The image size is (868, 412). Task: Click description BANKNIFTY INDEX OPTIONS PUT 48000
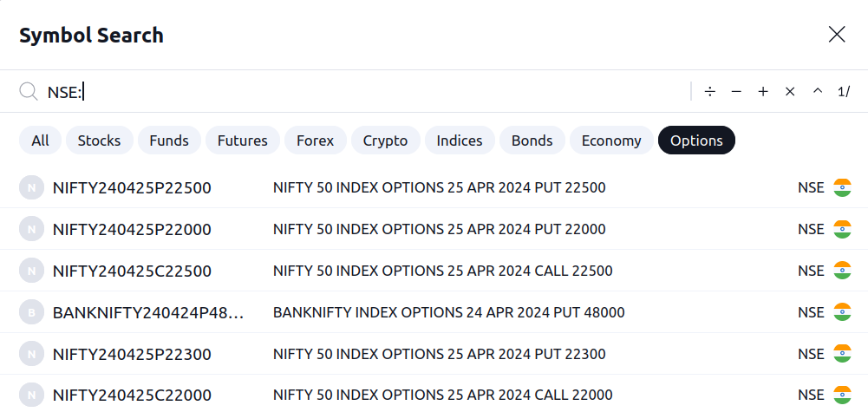(x=448, y=312)
